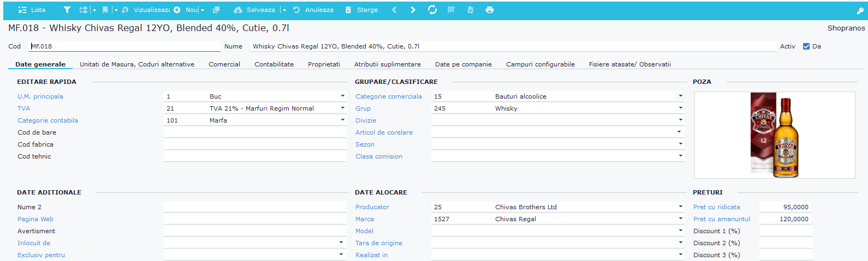This screenshot has width=868, height=261.
Task: Switch to Date generale tab
Action: (40, 64)
